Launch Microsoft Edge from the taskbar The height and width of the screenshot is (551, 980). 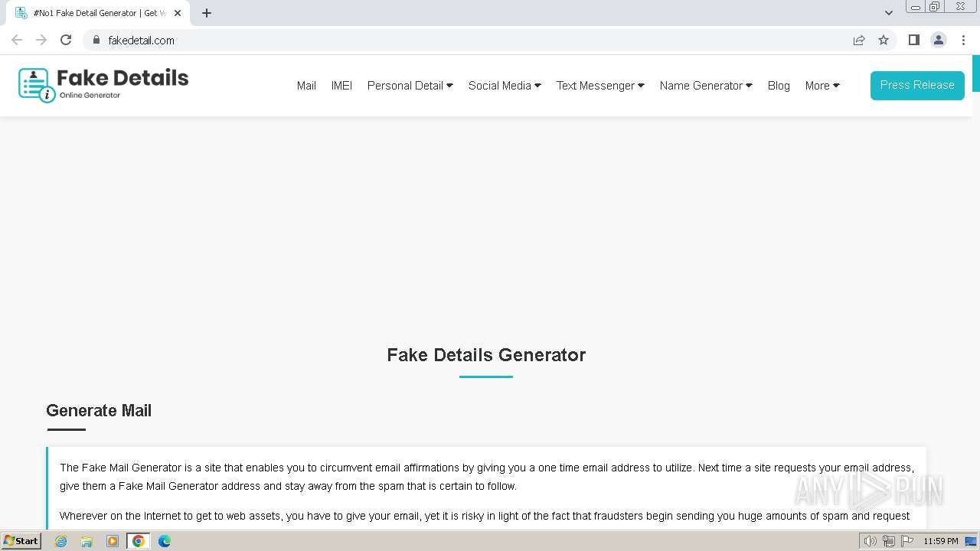pyautogui.click(x=165, y=541)
